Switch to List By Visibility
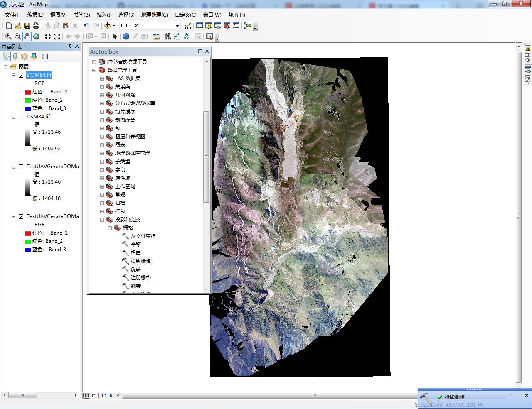The image size is (532, 409). [x=25, y=56]
